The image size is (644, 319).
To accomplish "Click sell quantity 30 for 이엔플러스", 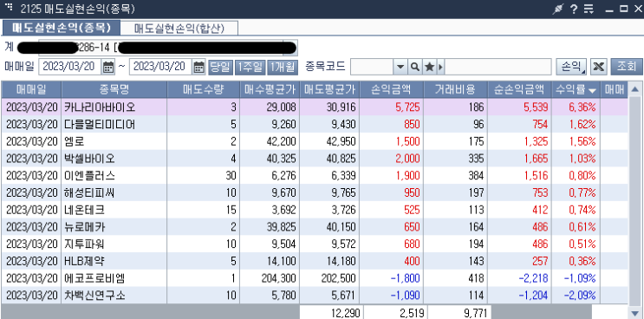I will (x=231, y=176).
